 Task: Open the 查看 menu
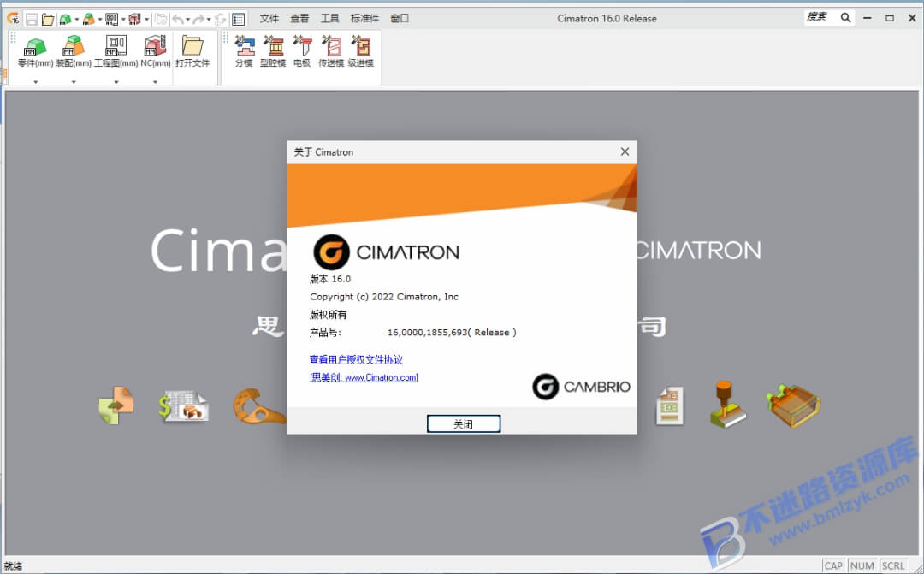[299, 18]
